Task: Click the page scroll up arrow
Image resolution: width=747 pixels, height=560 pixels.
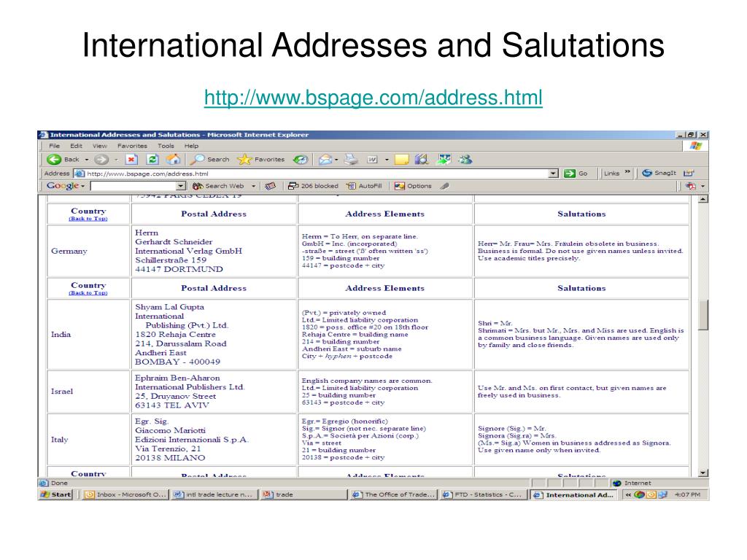Action: tap(703, 198)
